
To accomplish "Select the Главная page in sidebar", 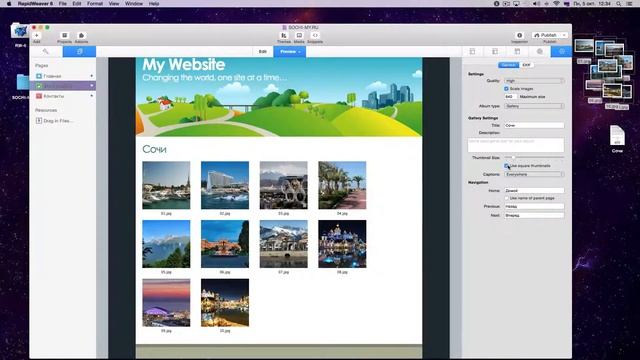I will [63, 76].
